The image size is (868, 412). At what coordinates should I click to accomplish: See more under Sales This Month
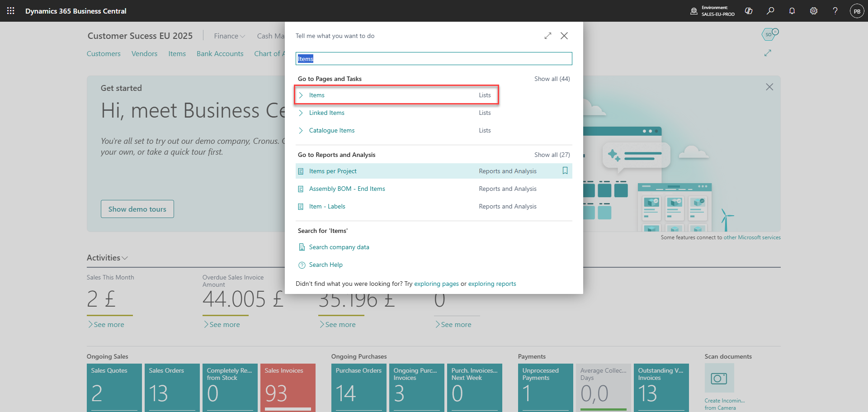coord(106,325)
